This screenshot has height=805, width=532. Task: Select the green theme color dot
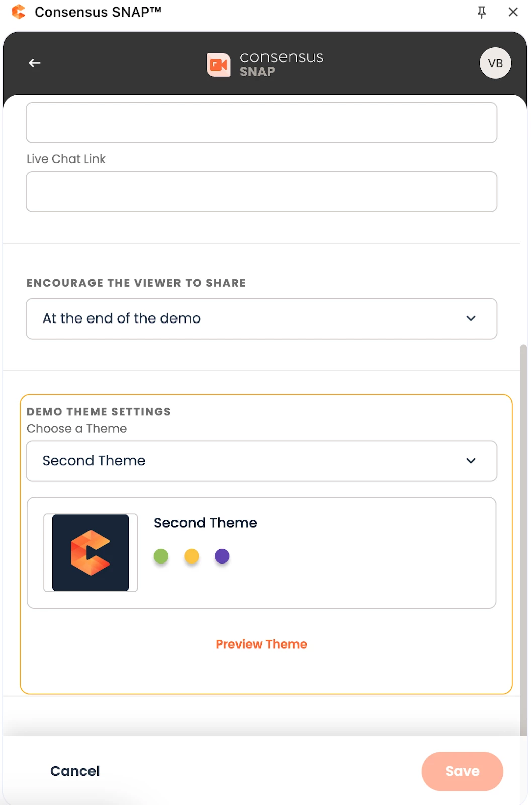(161, 556)
